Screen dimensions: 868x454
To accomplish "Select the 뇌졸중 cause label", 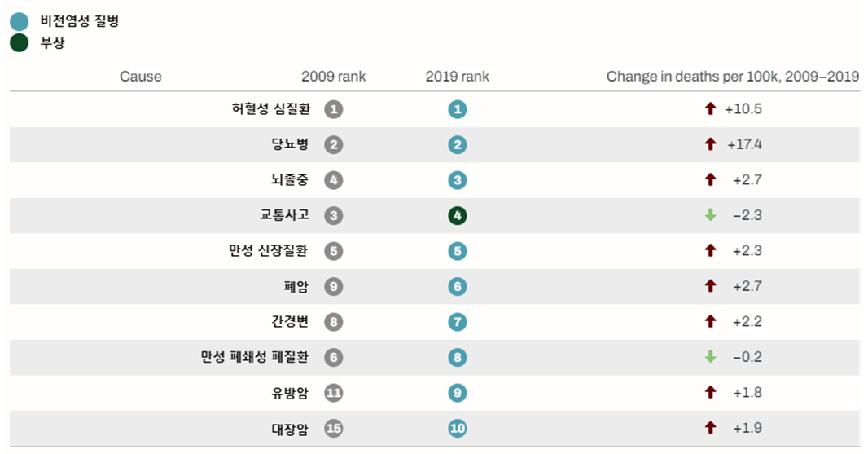I will click(290, 179).
